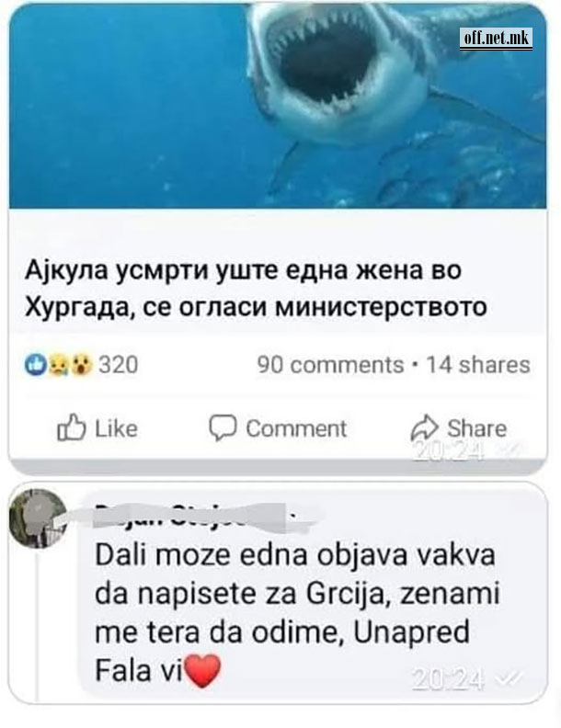Click the wow reaction emoji

[x=81, y=365]
